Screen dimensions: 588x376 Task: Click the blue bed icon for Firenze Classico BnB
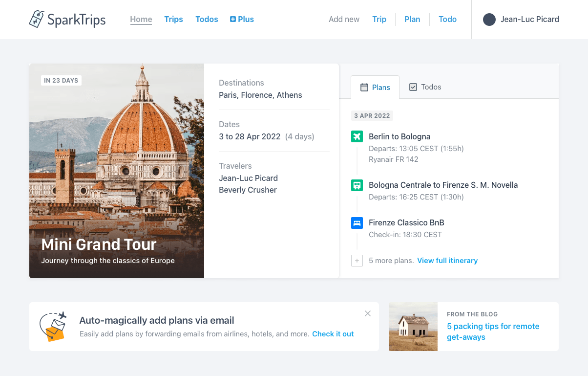(357, 223)
